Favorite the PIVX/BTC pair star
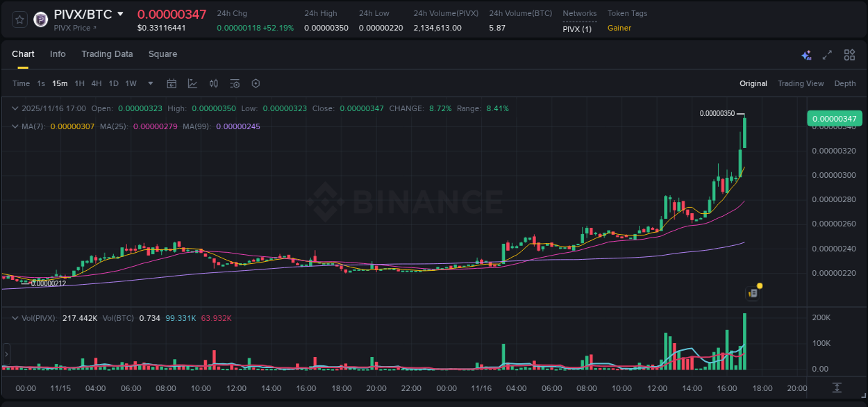Screen dimensions: 868x407 [19, 19]
